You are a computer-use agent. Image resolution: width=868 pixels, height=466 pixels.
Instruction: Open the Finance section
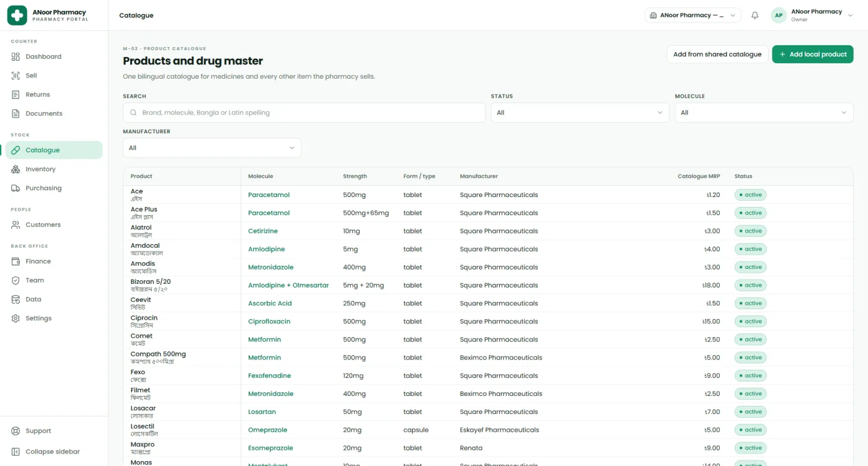click(54, 262)
